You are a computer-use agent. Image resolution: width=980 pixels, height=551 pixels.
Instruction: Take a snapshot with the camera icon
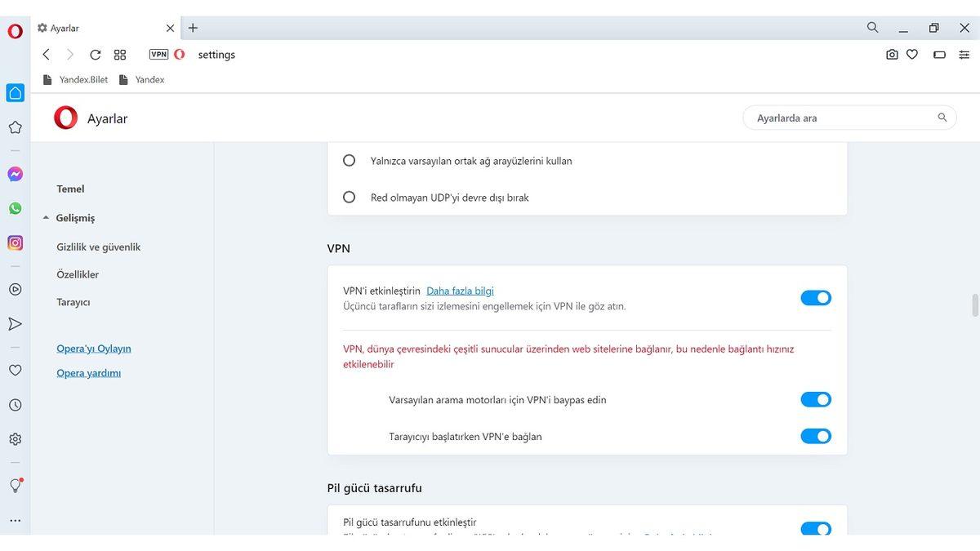click(x=892, y=54)
